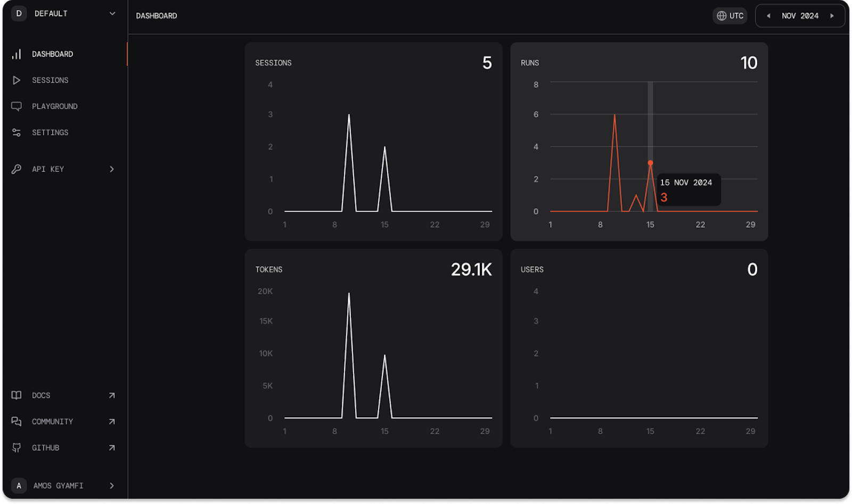
Task: Click the previous month arrow
Action: tap(768, 15)
